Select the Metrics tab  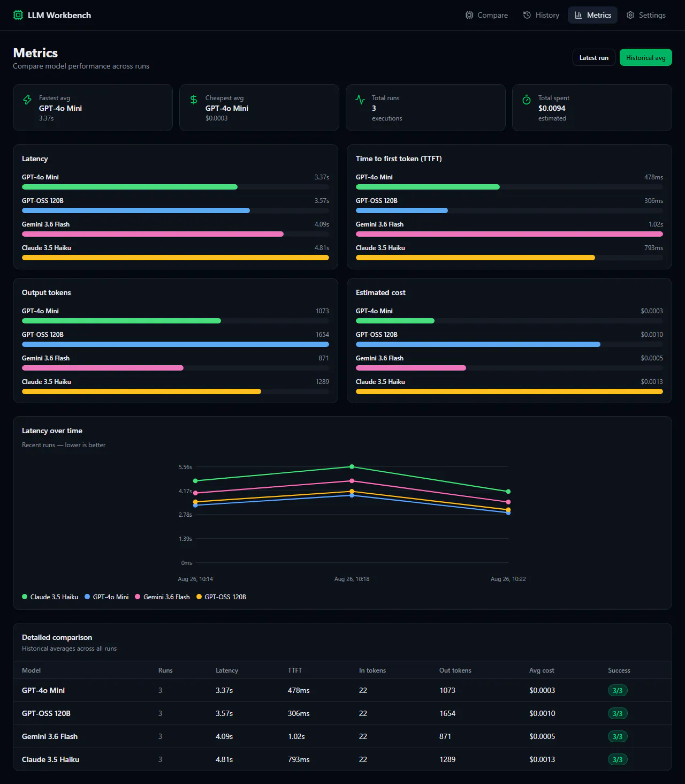point(592,15)
